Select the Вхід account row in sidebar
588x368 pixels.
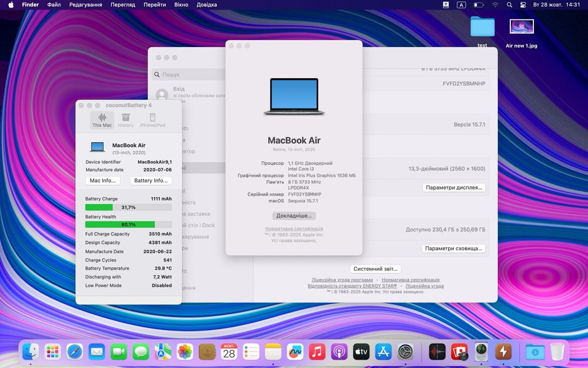pos(189,94)
